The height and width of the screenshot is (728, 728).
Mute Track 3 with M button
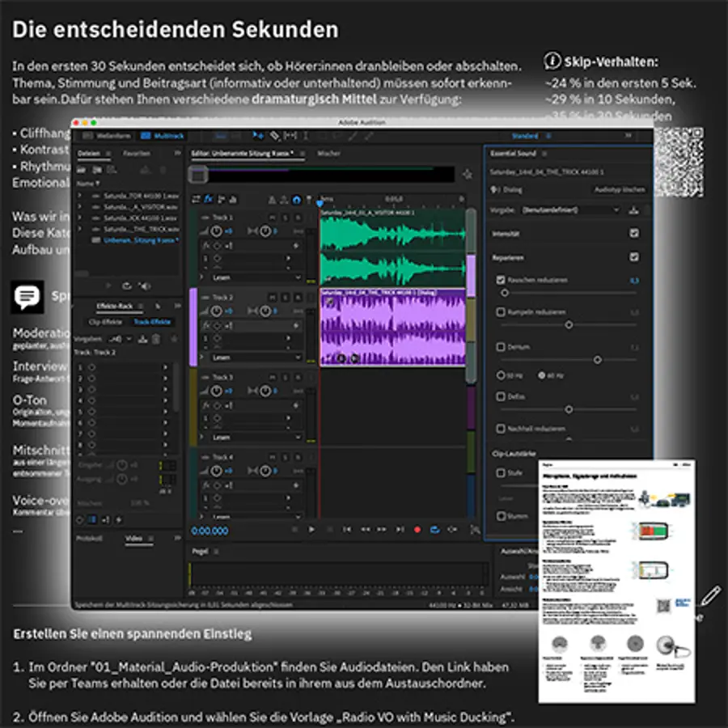[x=273, y=377]
